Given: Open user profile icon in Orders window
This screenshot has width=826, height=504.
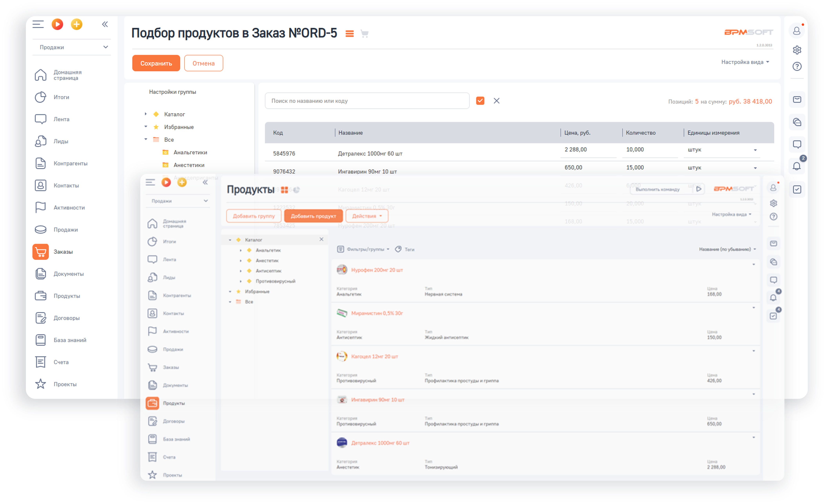Looking at the screenshot, I should [x=797, y=31].
